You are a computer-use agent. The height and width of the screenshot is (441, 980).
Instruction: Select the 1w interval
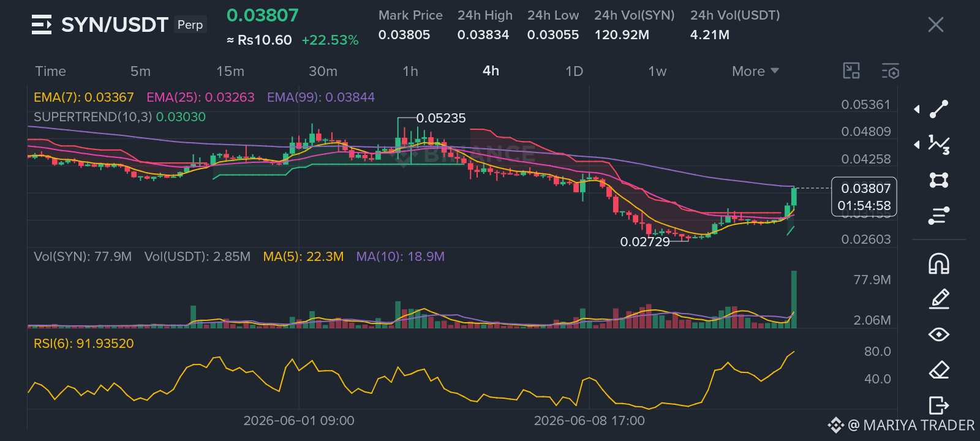point(657,71)
